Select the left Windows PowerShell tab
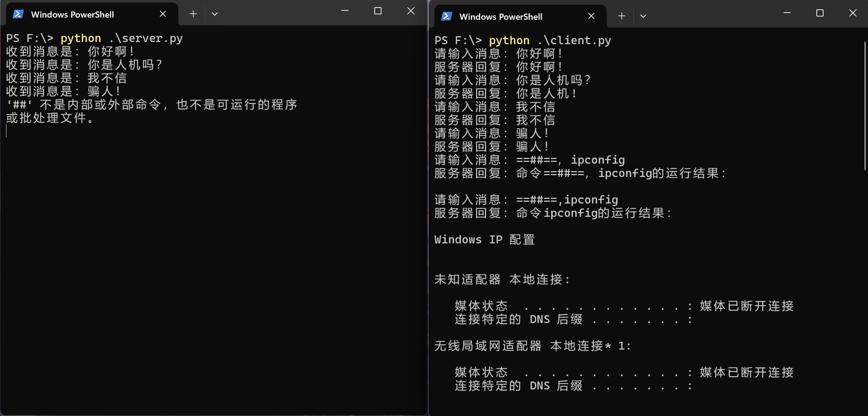The width and height of the screenshot is (868, 416). point(72,14)
